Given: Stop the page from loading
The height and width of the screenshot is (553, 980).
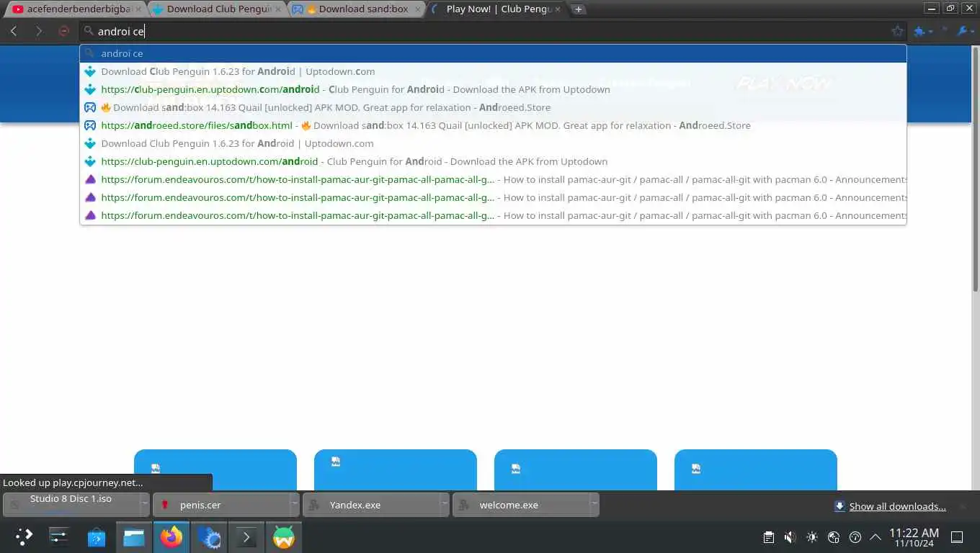Looking at the screenshot, I should pos(64,31).
